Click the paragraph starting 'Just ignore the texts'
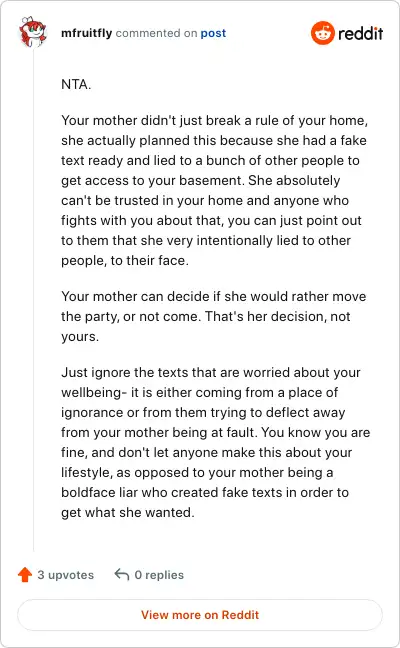The image size is (400, 648). tap(216, 442)
